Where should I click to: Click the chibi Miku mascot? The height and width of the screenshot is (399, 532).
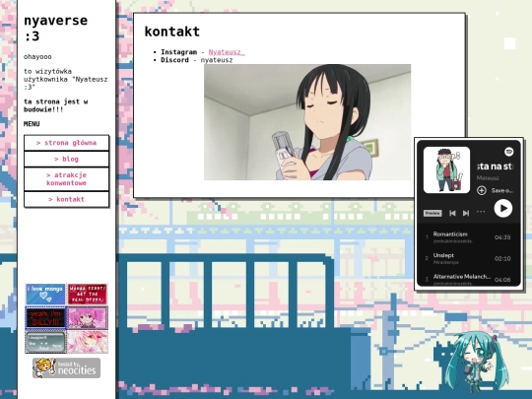pyautogui.click(x=477, y=362)
